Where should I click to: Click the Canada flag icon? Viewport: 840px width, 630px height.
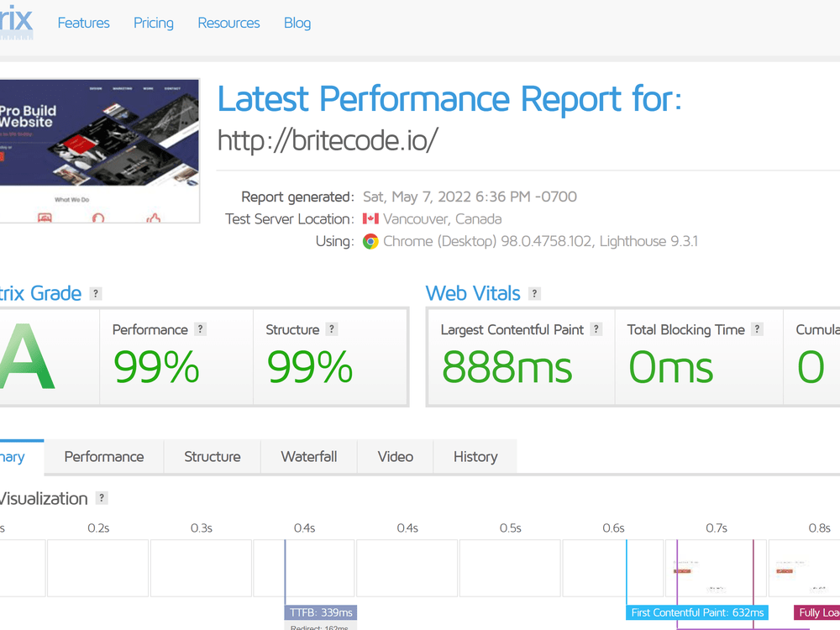[x=370, y=218]
